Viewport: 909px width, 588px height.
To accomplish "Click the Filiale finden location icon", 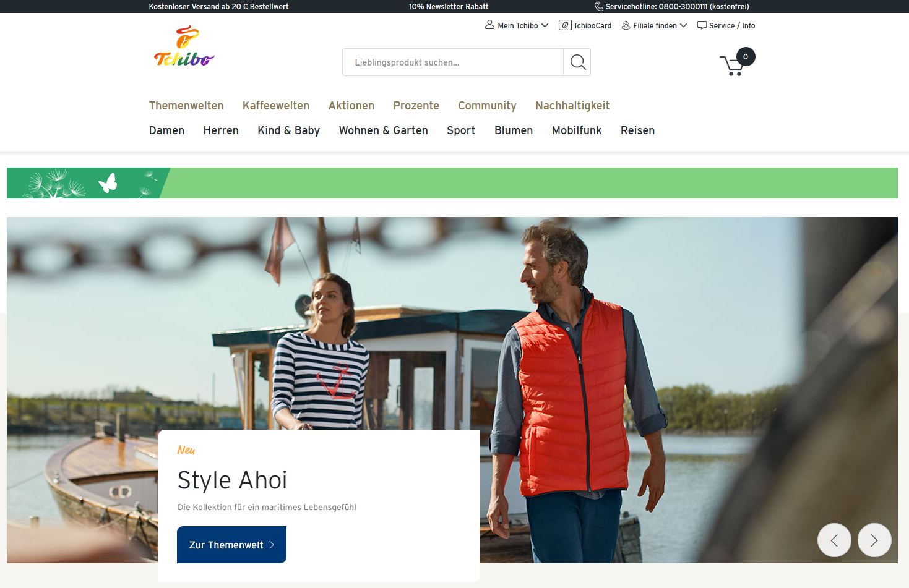I will coord(626,25).
